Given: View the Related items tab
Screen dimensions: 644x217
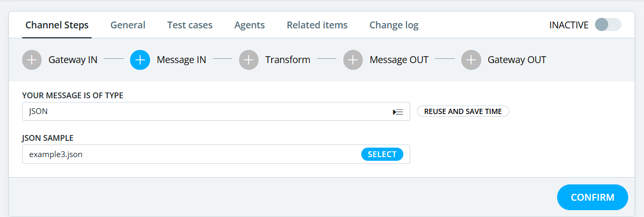Looking at the screenshot, I should point(317,25).
